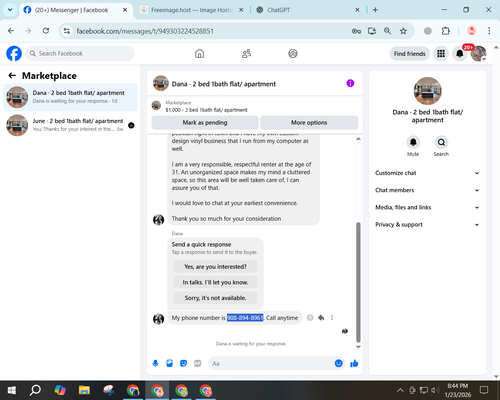Screen dimensions: 500x400
Task: Open the Chrome extensions puzzle icon
Action: pyautogui.click(x=446, y=31)
